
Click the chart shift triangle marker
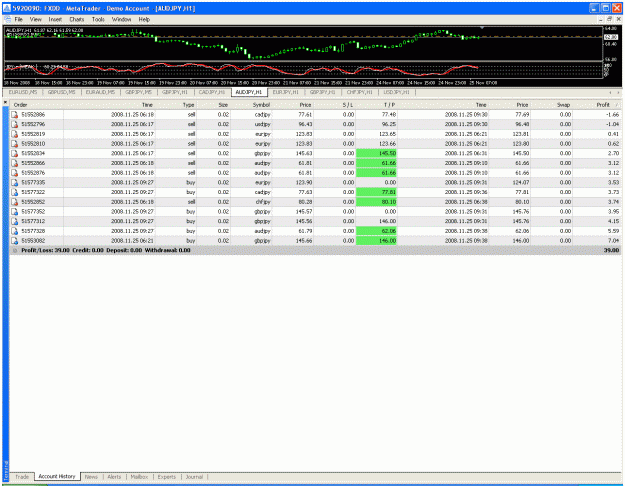click(482, 28)
